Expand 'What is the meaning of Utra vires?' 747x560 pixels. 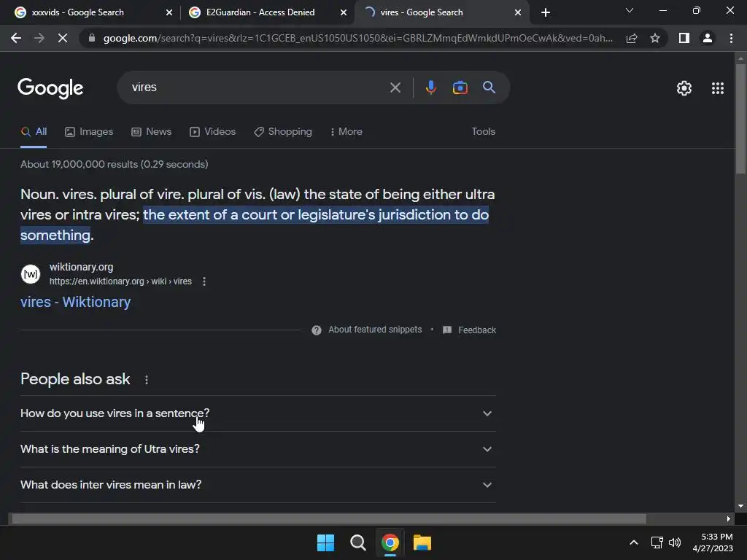[x=258, y=449]
